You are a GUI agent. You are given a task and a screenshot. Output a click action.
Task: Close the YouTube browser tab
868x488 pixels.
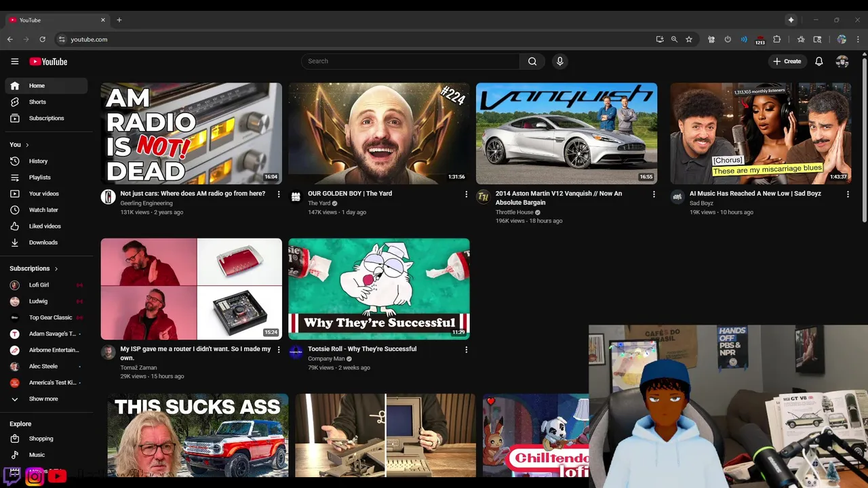[x=103, y=20]
